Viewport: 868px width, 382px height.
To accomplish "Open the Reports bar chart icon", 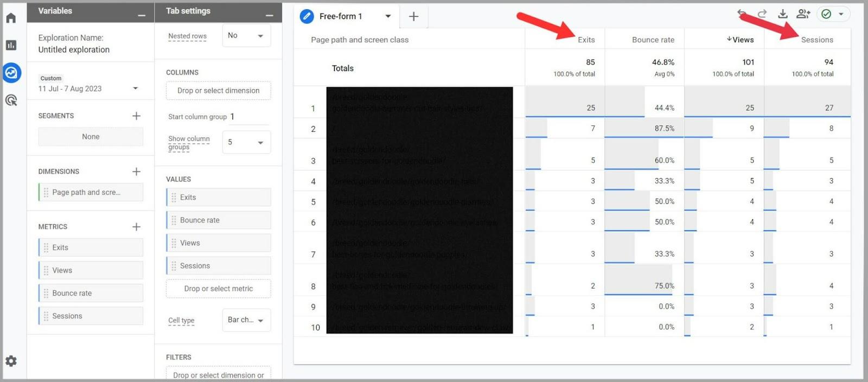I will click(x=11, y=45).
